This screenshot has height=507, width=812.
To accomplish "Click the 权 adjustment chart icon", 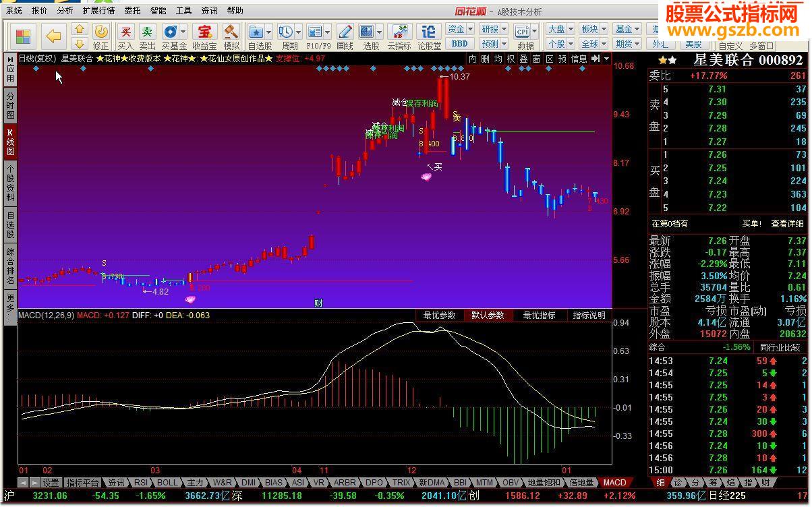I will click(511, 59).
